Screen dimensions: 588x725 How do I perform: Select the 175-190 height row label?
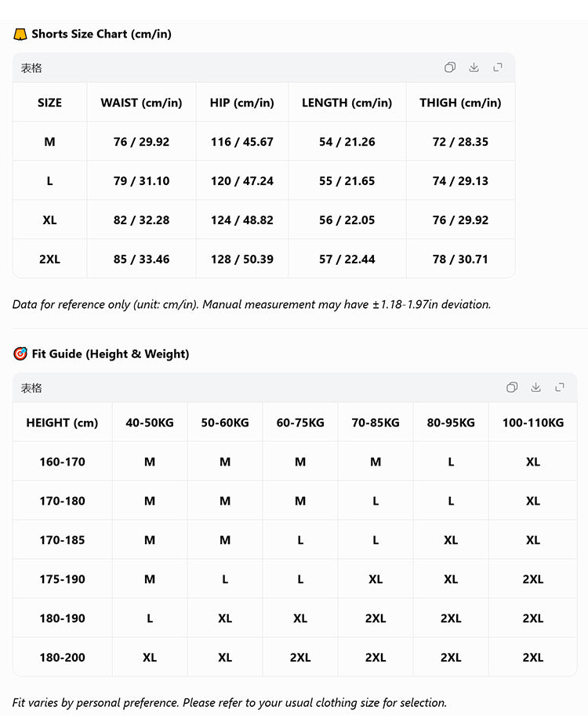click(62, 579)
